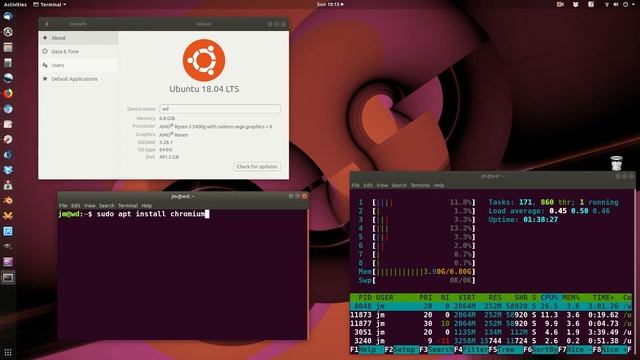Select htop process row PID 11877
Viewport: 640px width, 360px height.
coord(491,324)
